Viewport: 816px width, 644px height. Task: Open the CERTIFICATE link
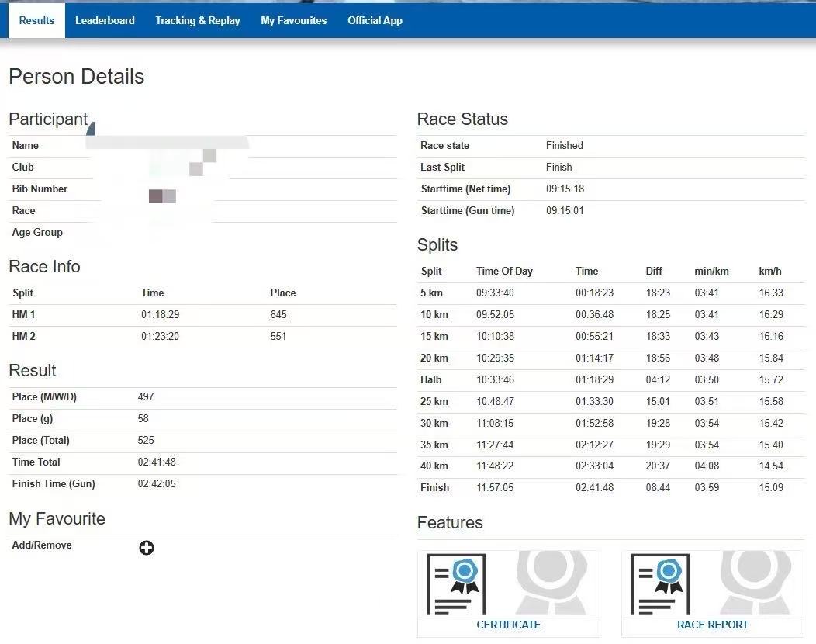(x=508, y=625)
